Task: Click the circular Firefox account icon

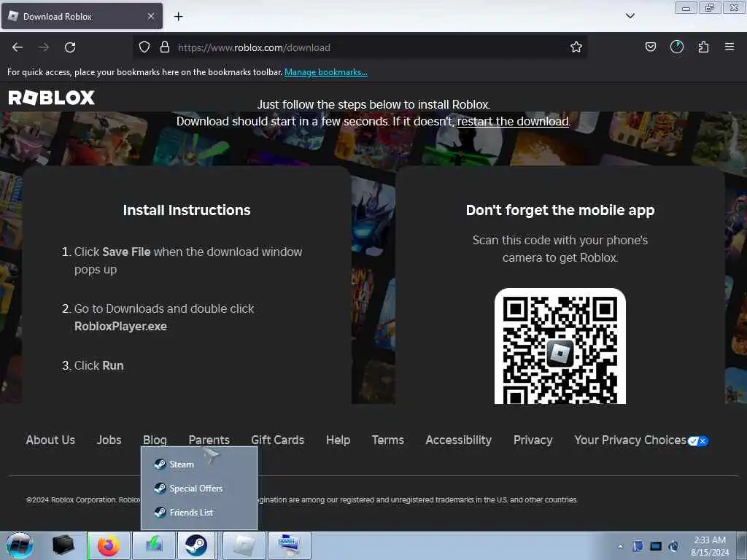Action: tap(676, 47)
